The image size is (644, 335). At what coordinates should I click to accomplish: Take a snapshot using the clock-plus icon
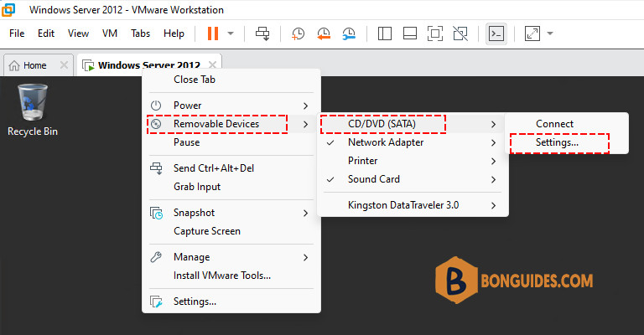click(299, 33)
